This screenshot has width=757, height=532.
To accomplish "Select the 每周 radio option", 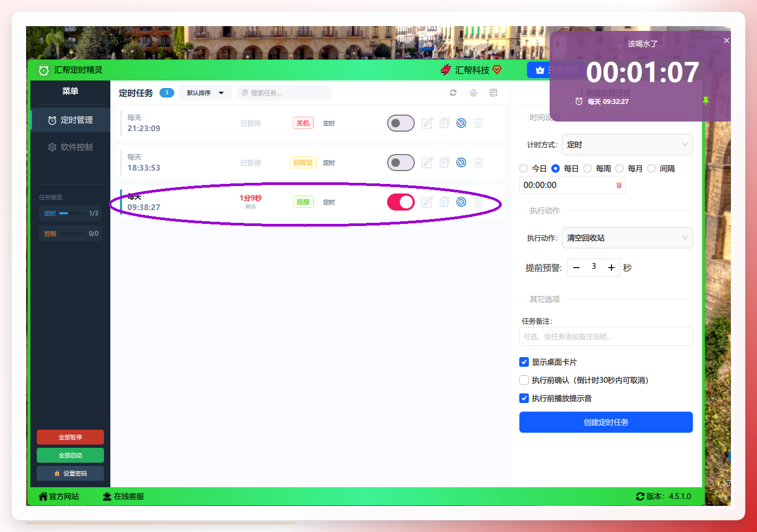I will click(587, 168).
